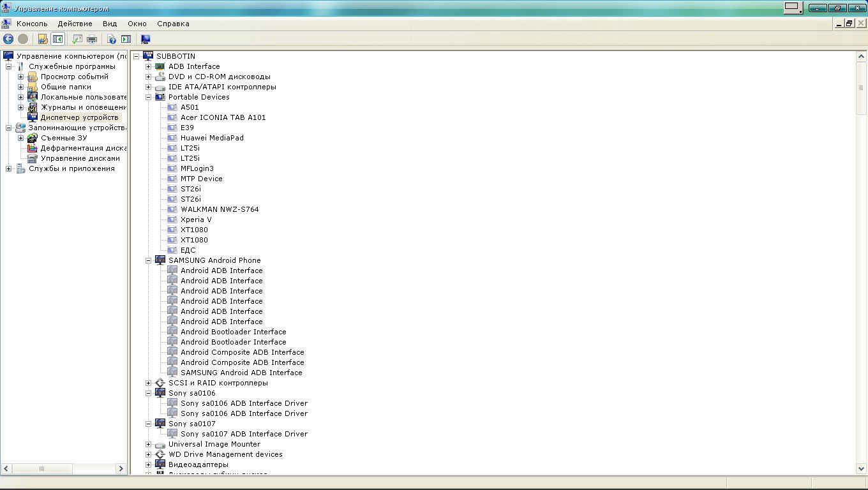Select the E39 portable device

point(187,128)
